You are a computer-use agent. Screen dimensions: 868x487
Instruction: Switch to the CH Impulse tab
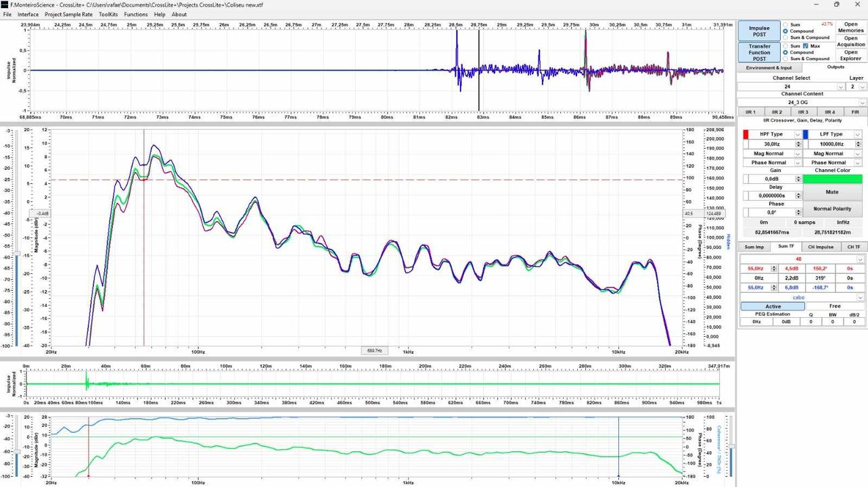tap(821, 247)
